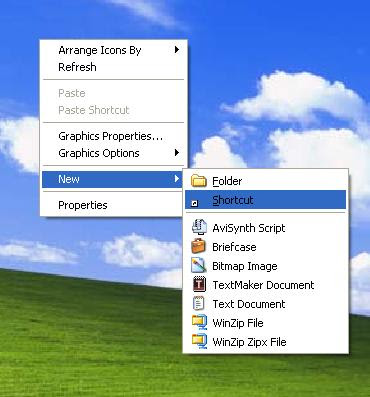The width and height of the screenshot is (370, 397).
Task: Click the WinZip File icon
Action: (199, 323)
